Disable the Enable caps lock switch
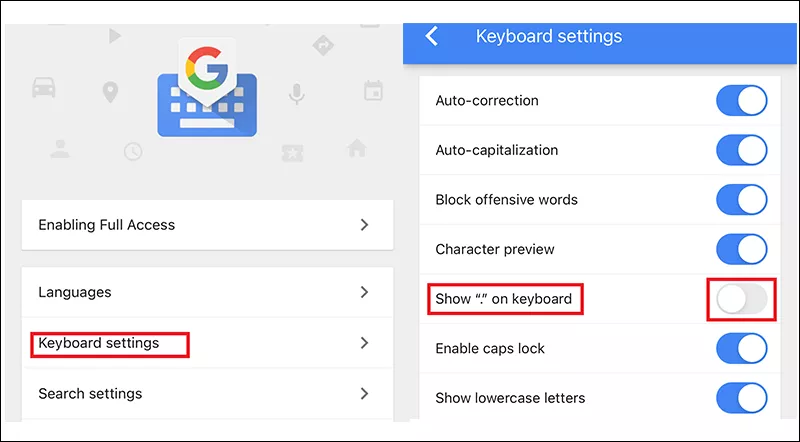This screenshot has width=800, height=442. pos(741,348)
